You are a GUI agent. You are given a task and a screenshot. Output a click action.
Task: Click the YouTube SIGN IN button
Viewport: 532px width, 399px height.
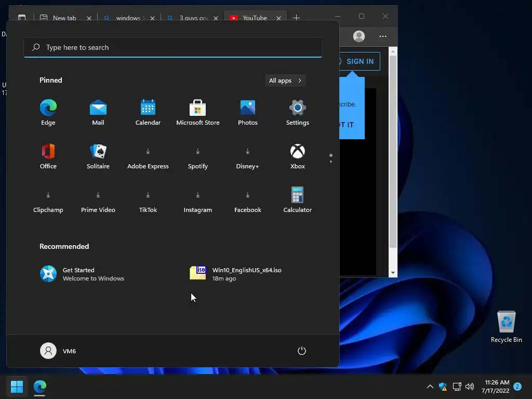click(359, 61)
